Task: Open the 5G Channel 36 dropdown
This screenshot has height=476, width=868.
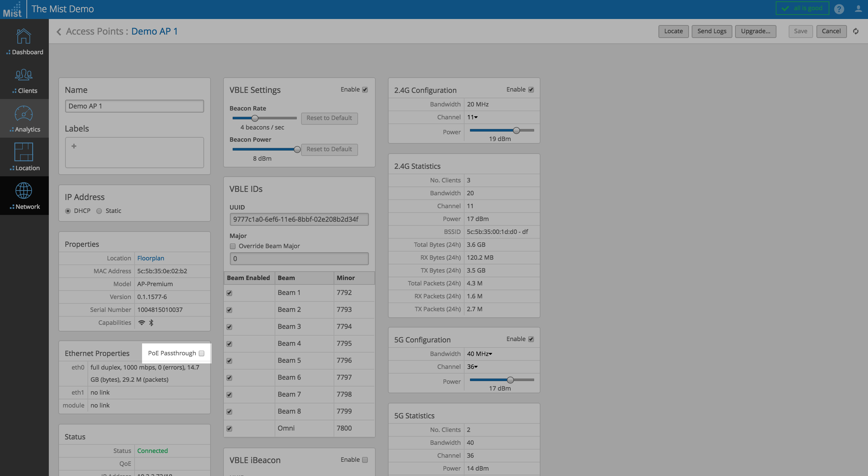Action: (x=472, y=367)
